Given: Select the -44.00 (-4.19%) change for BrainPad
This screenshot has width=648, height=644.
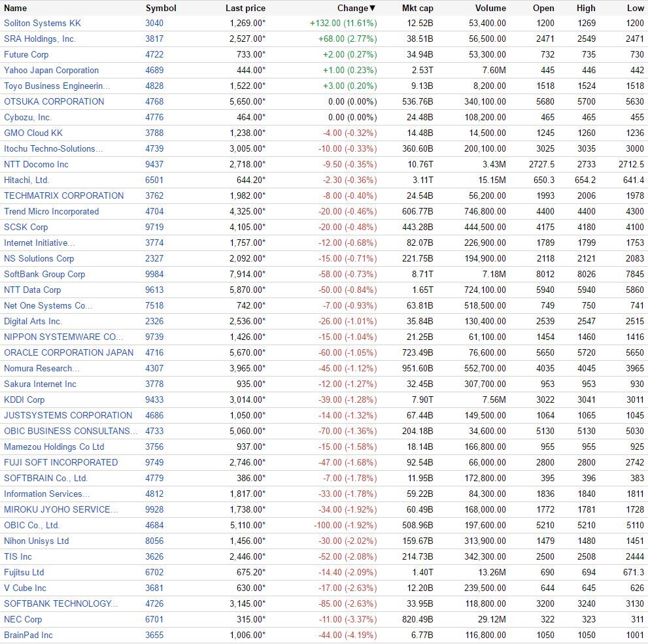Looking at the screenshot, I should [348, 636].
